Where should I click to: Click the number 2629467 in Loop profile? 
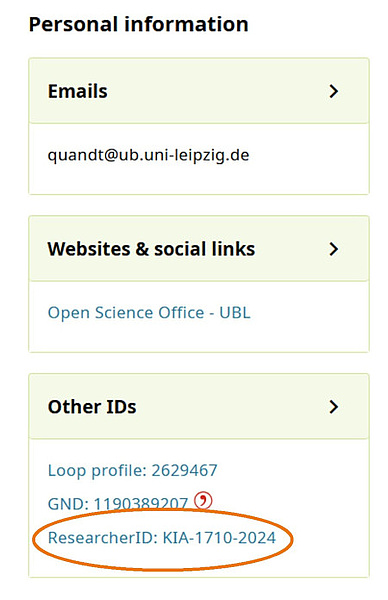(x=184, y=470)
